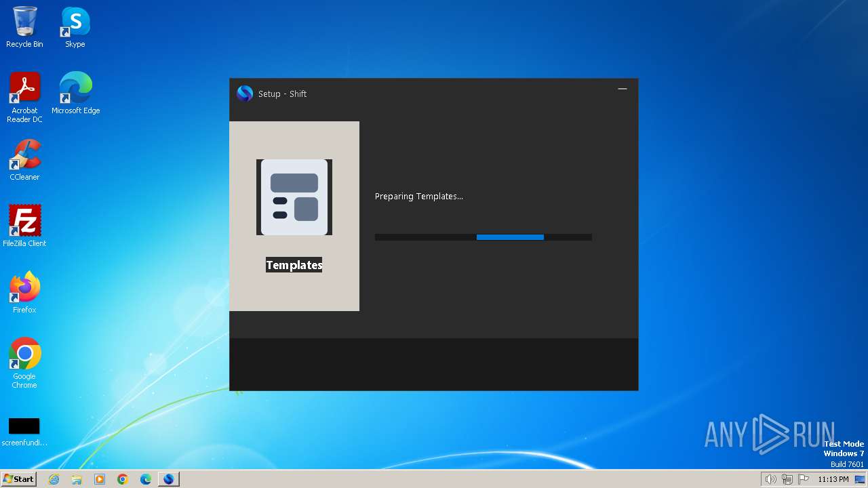Launch Internet Explorer from the taskbar
The width and height of the screenshot is (868, 488).
pos(54,479)
